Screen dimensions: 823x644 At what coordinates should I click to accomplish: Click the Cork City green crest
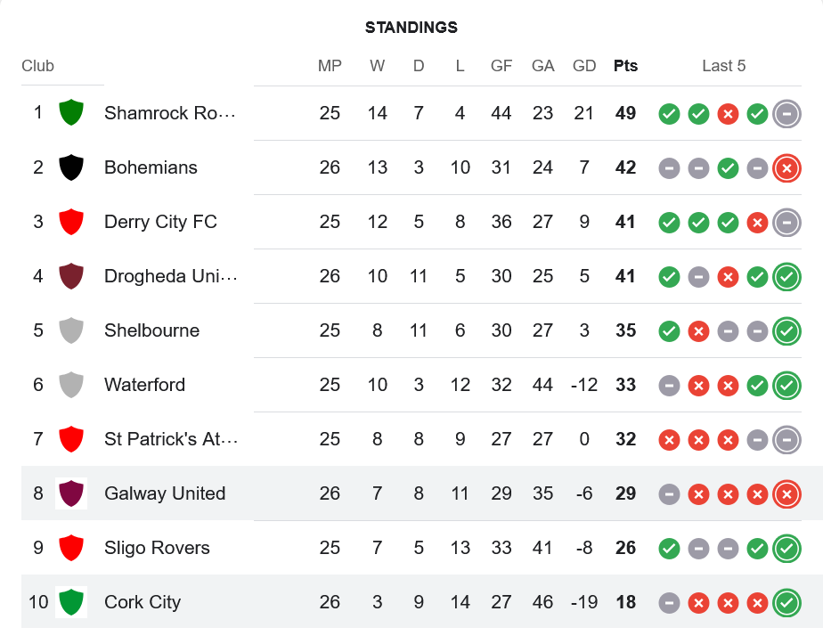70,602
